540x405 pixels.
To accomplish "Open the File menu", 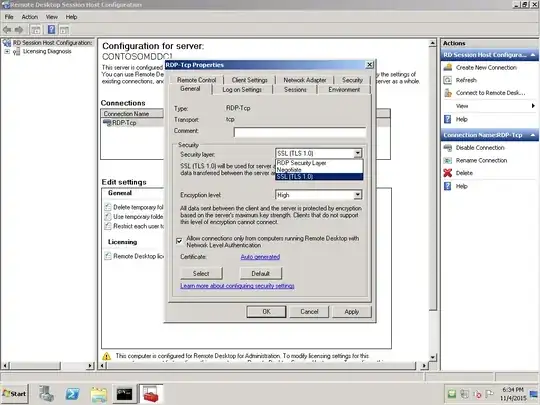I will click(x=9, y=17).
